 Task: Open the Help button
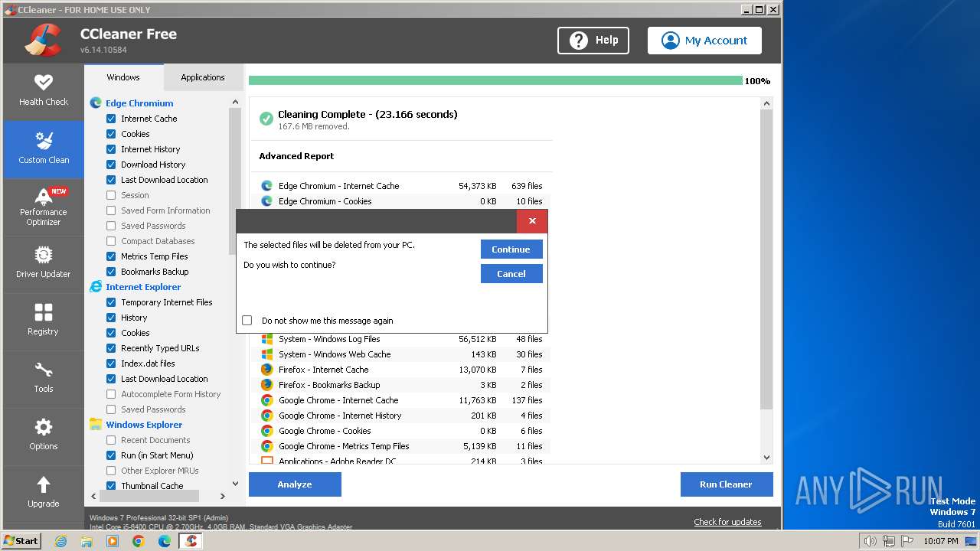point(593,41)
